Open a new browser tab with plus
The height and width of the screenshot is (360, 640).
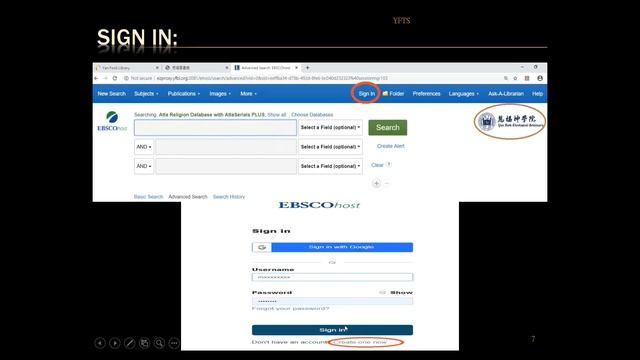[x=307, y=68]
